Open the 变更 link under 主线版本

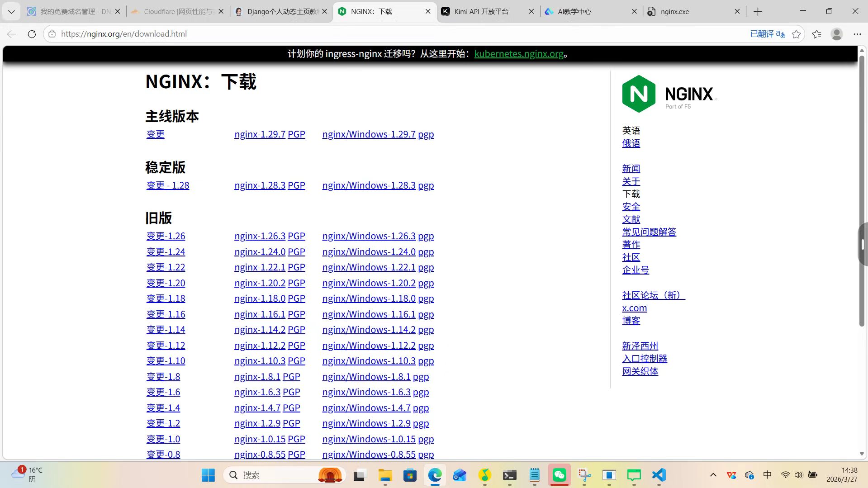click(156, 134)
